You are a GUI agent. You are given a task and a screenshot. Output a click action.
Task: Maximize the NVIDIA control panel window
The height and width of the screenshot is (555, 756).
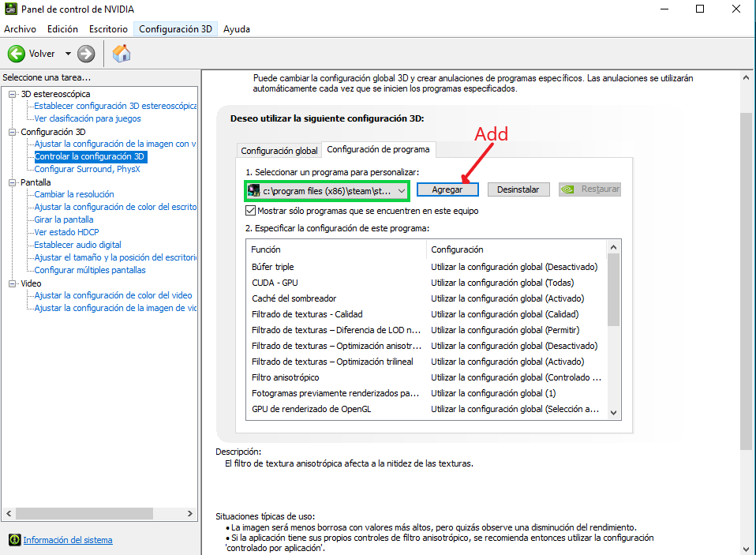click(700, 9)
